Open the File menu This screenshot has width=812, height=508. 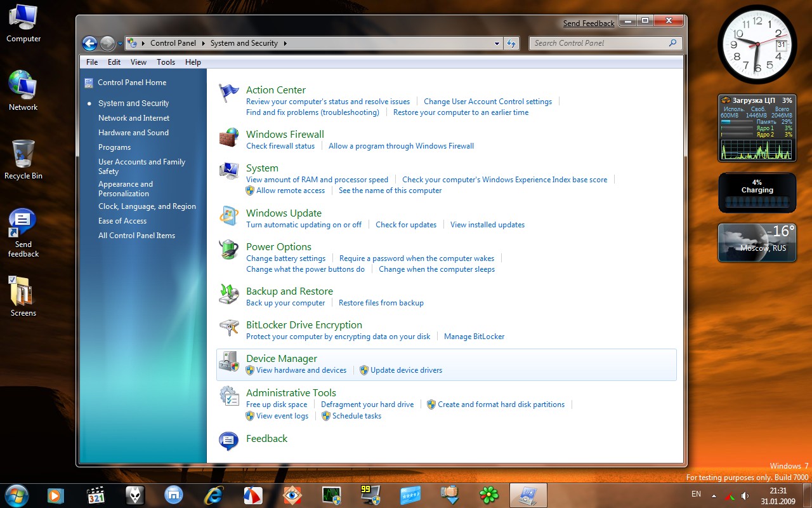[92, 62]
